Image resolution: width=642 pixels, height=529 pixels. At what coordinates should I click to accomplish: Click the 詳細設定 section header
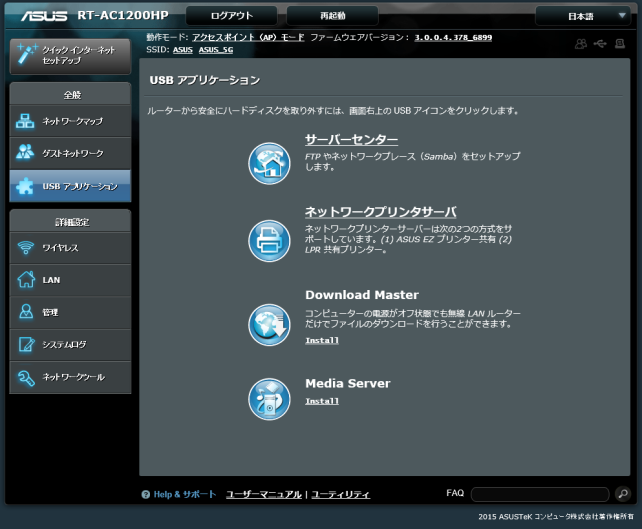(70, 222)
